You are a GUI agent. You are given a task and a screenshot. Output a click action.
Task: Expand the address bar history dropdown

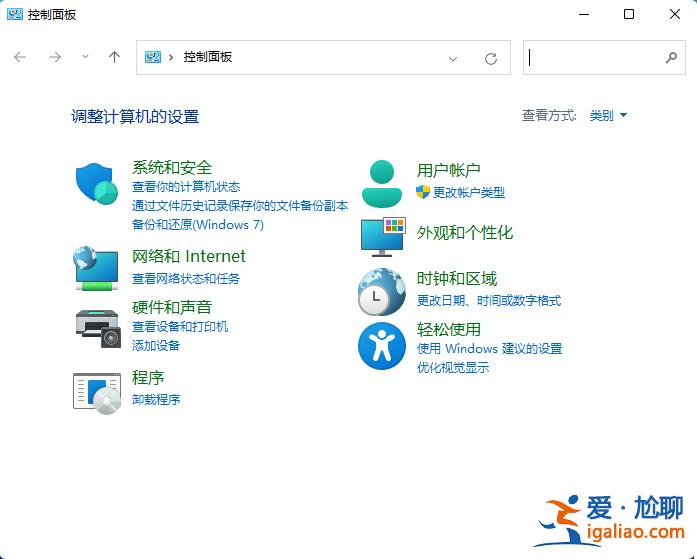click(453, 58)
